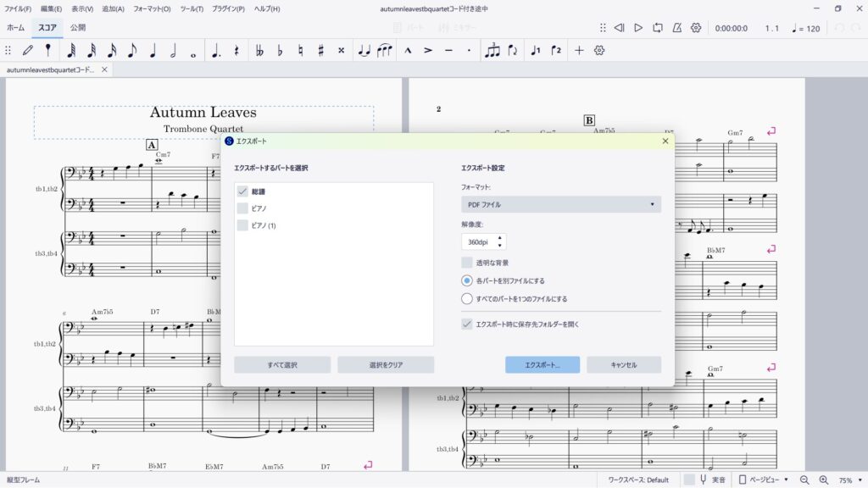Open the ページビュー view mode dropdown
868x488 pixels.
click(766, 480)
